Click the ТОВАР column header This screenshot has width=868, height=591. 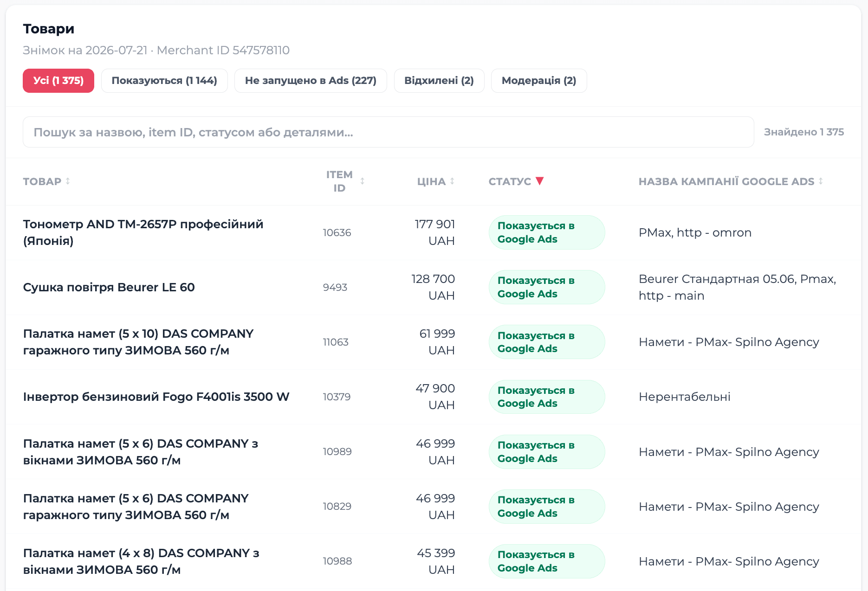tap(42, 181)
